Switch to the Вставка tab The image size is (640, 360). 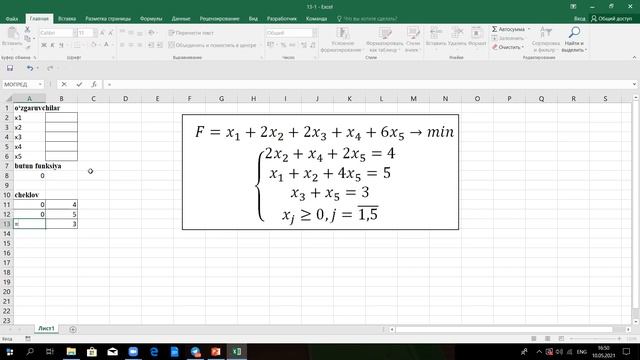tap(67, 19)
